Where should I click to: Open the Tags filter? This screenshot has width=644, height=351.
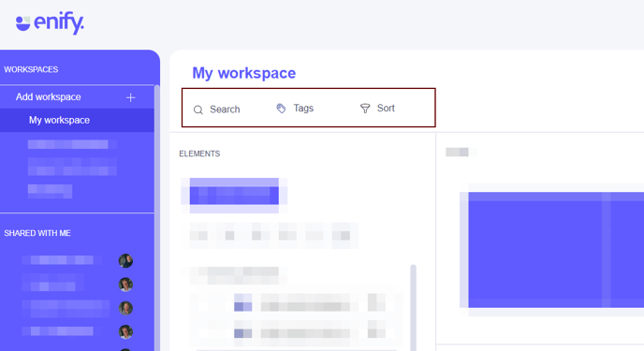click(303, 108)
